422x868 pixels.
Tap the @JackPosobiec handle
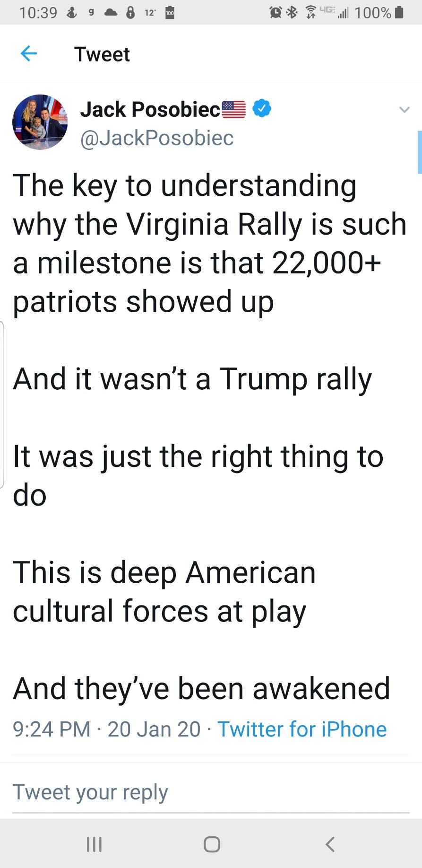point(157,138)
